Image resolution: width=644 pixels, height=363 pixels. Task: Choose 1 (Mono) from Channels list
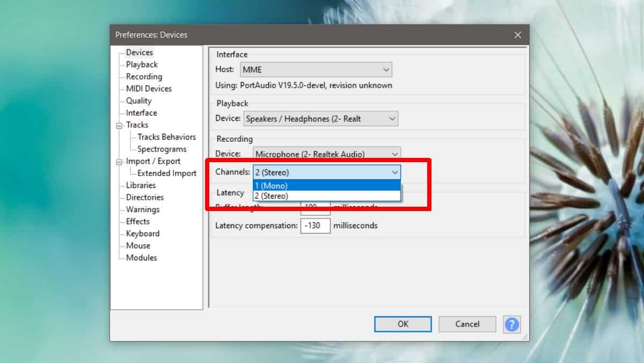pyautogui.click(x=327, y=186)
